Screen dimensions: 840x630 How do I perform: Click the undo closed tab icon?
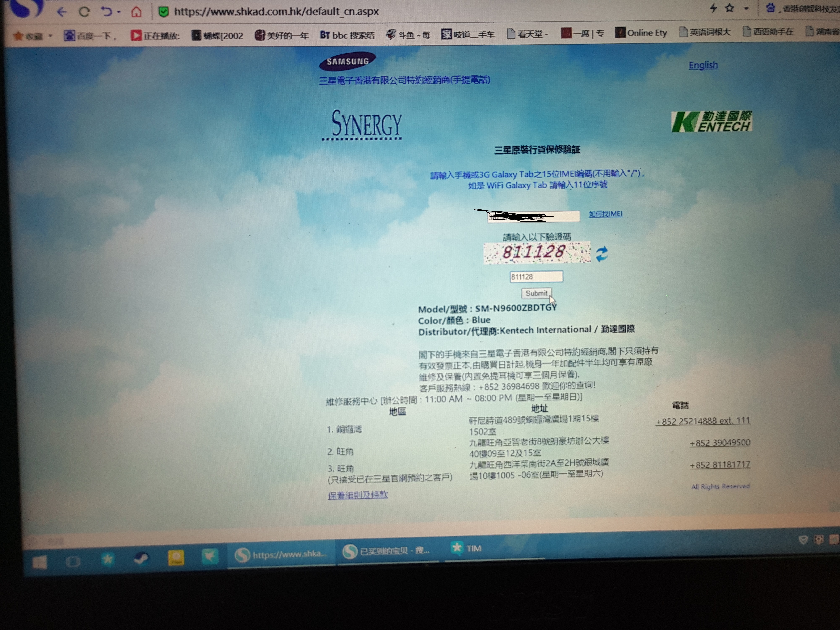(106, 12)
